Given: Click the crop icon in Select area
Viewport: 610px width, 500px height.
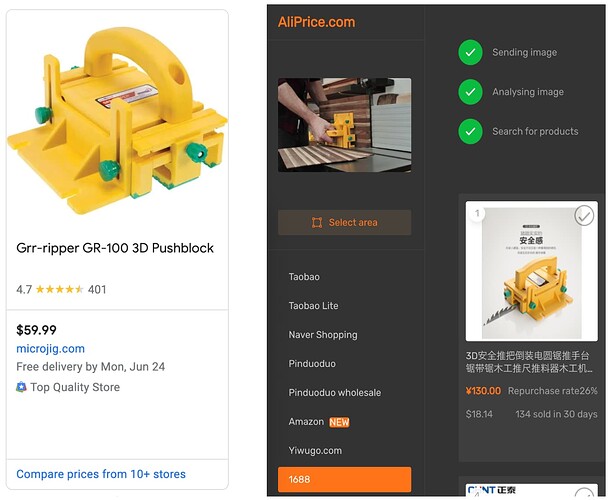Looking at the screenshot, I should coord(317,223).
